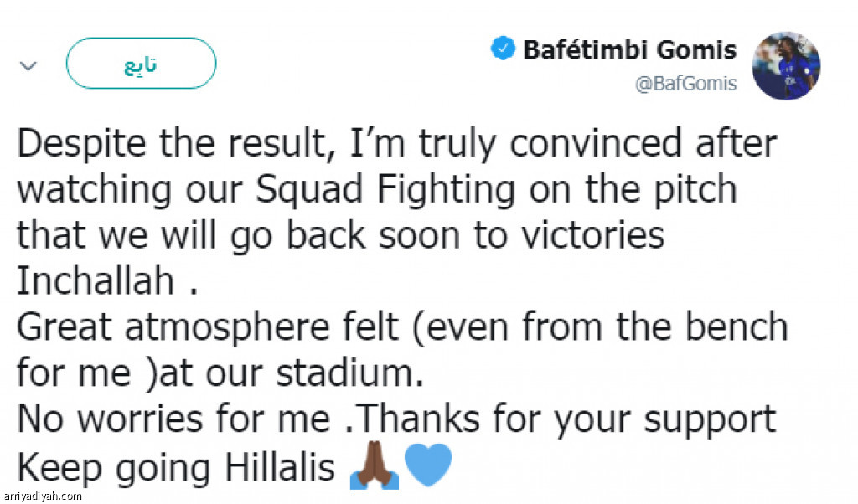Click the arriyadiyah.com watermark
Screen dimensions: 858x504
click(x=42, y=496)
